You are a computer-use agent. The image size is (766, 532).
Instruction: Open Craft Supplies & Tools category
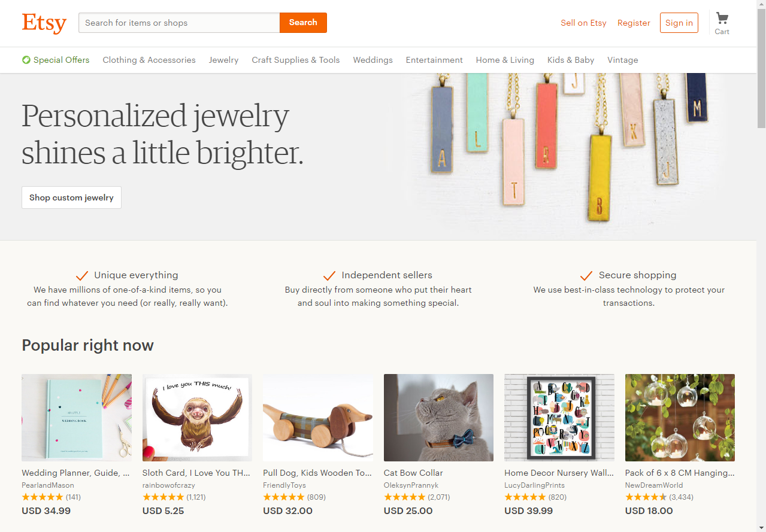coord(296,60)
